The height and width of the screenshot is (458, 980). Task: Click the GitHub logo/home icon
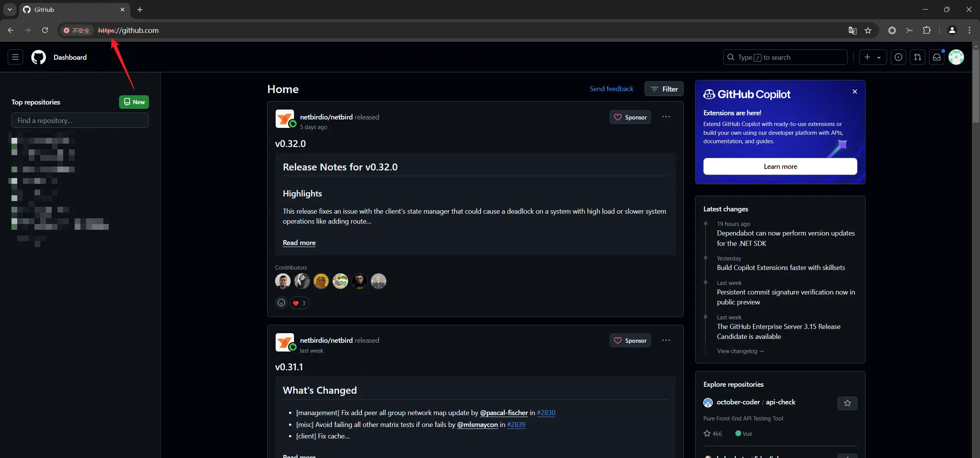38,57
